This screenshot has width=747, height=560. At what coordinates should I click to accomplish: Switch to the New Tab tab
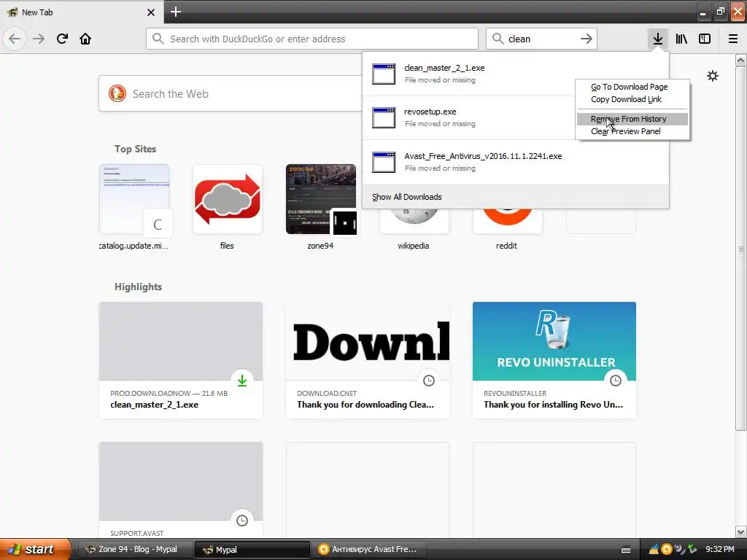coord(81,12)
